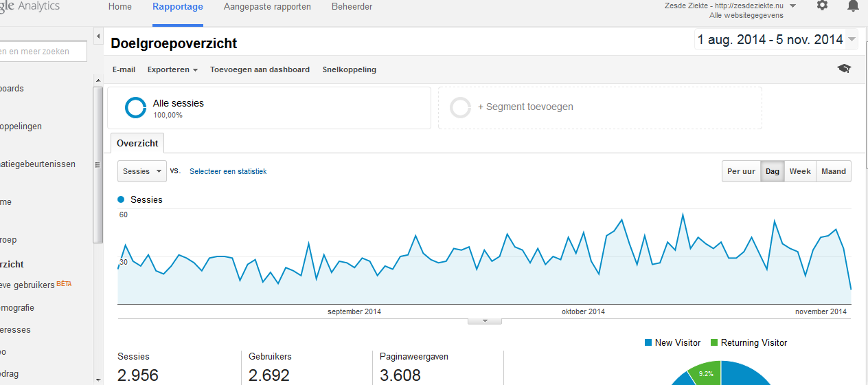Go to the Home tab
This screenshot has height=385, width=868.
point(120,7)
